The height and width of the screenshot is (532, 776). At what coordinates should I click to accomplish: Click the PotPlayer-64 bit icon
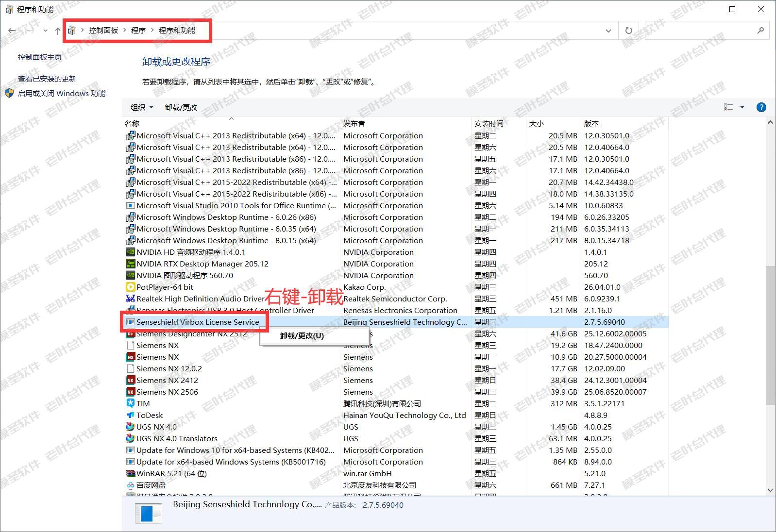[130, 287]
